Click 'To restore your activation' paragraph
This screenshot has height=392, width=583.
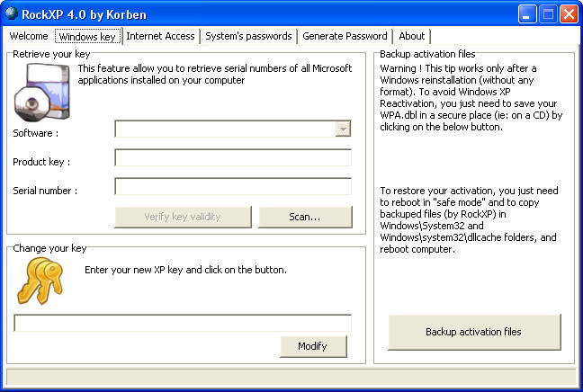(469, 219)
